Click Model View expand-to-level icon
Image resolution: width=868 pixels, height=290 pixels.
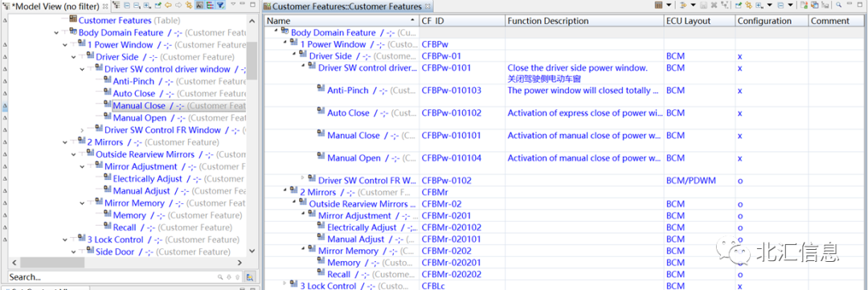[147, 5]
